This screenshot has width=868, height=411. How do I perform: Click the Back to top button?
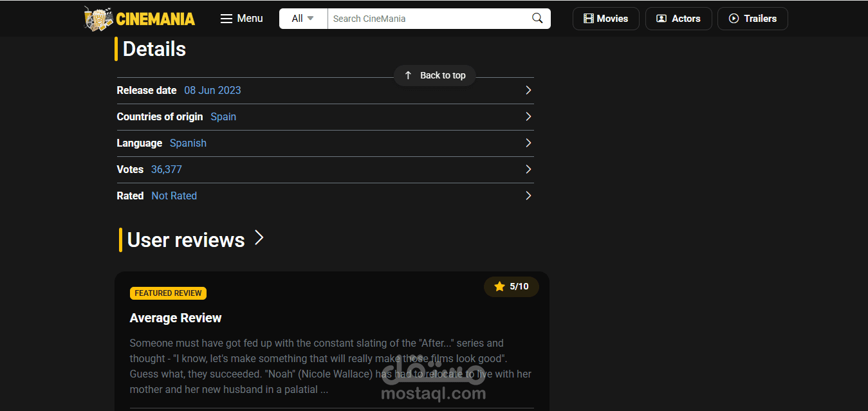[x=434, y=75]
